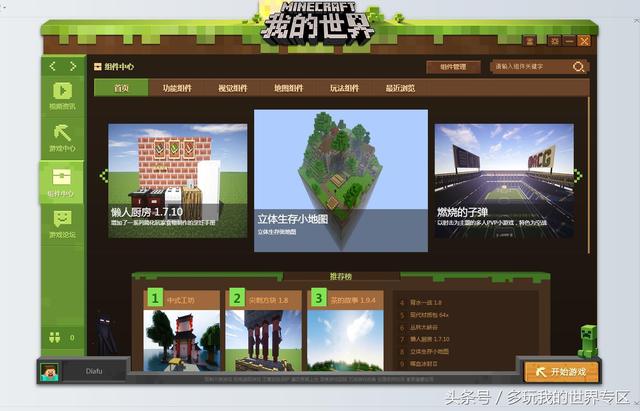Open the 视频资讯 video sidebar section
640x411 pixels.
tap(62, 96)
